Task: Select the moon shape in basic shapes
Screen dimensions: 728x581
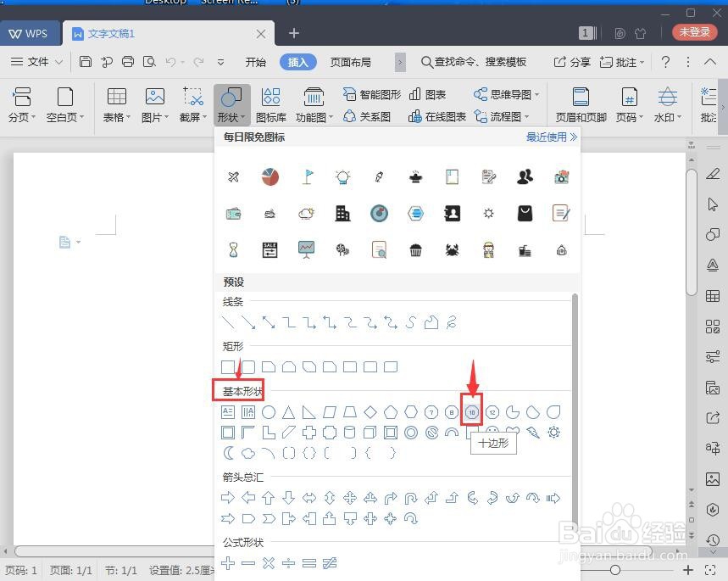Action: coord(228,453)
